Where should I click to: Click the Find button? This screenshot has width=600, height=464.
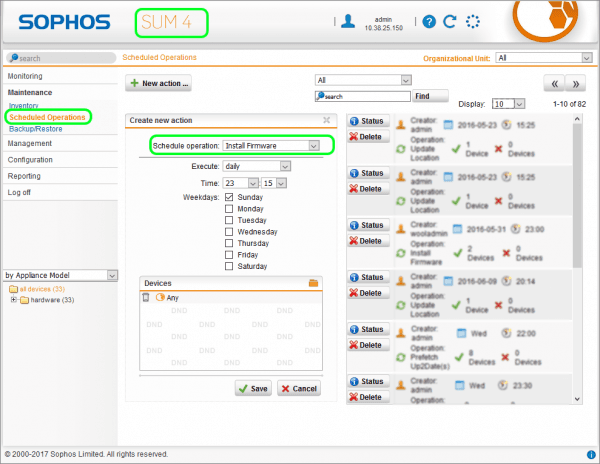[x=430, y=96]
